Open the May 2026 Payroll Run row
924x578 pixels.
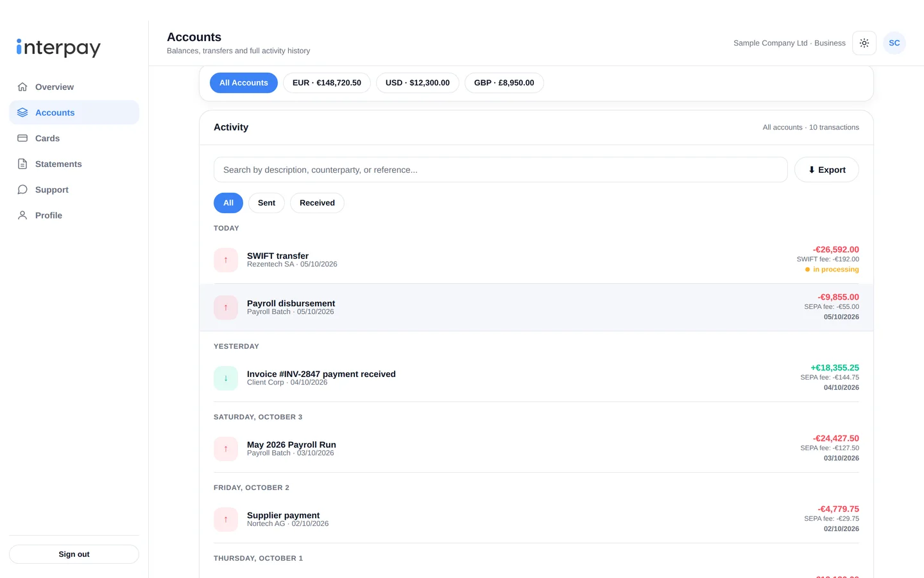[536, 449]
